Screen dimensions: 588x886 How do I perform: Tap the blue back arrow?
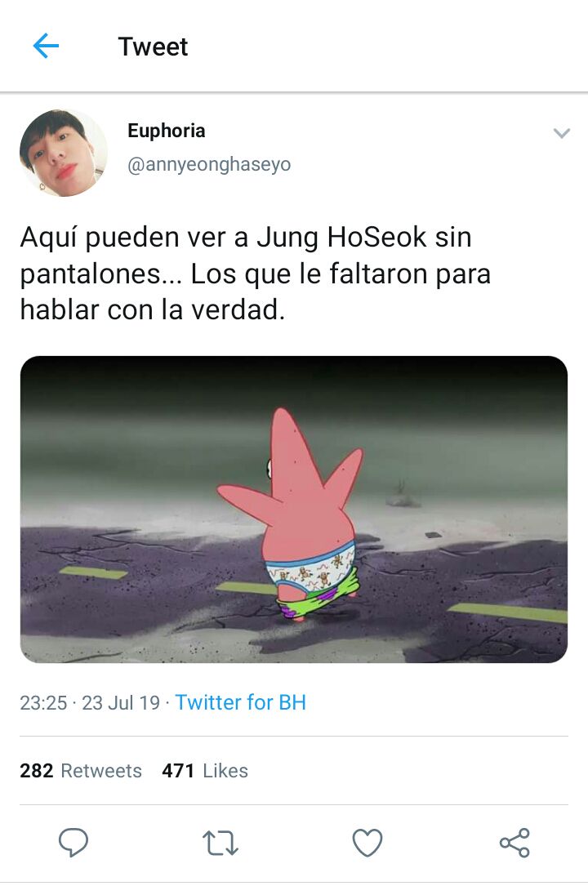point(46,46)
